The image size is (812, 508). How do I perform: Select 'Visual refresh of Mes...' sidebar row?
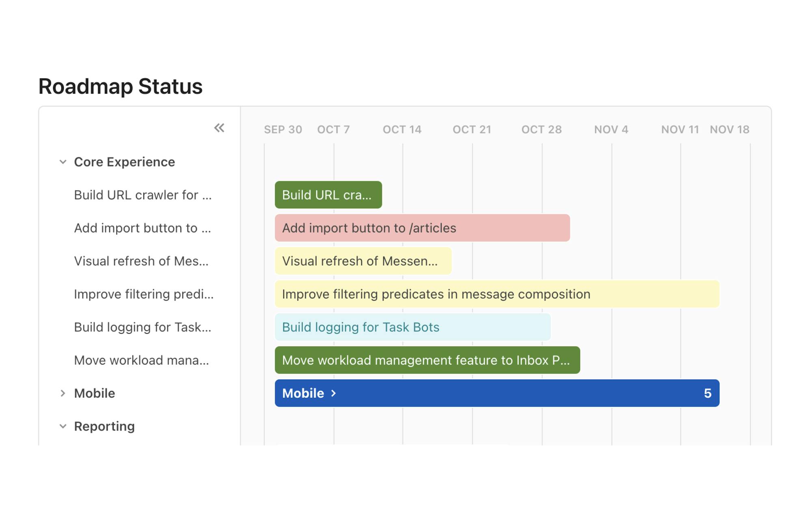(x=141, y=261)
